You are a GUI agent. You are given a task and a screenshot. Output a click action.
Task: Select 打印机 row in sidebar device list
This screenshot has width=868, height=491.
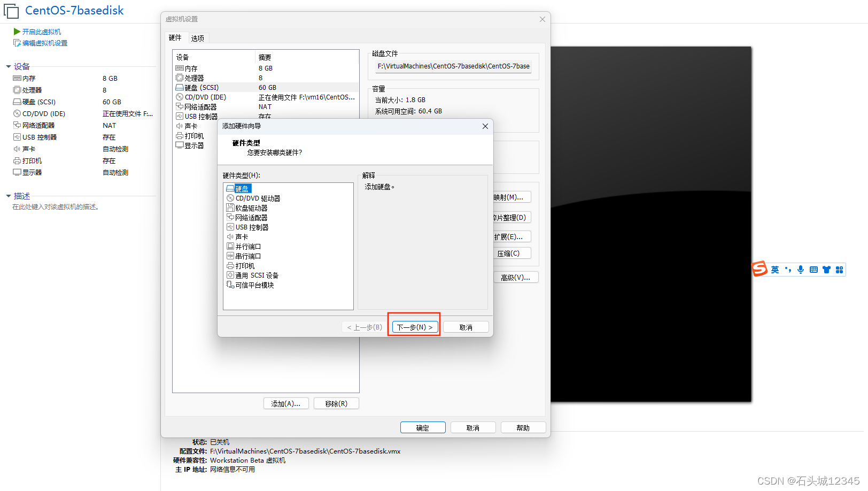click(83, 160)
